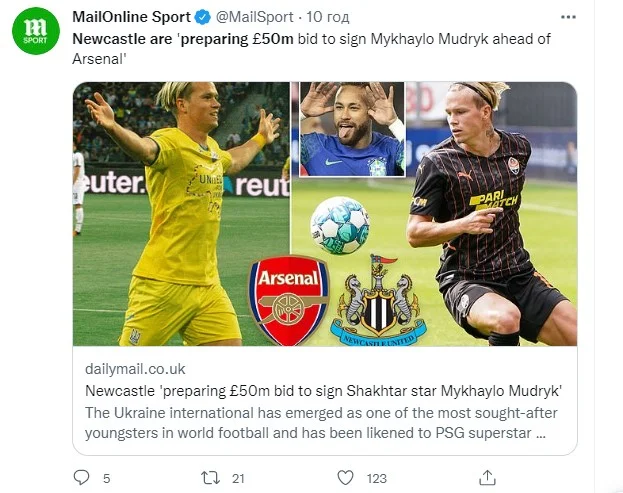Click the Newcastle United crest in image

point(379,301)
